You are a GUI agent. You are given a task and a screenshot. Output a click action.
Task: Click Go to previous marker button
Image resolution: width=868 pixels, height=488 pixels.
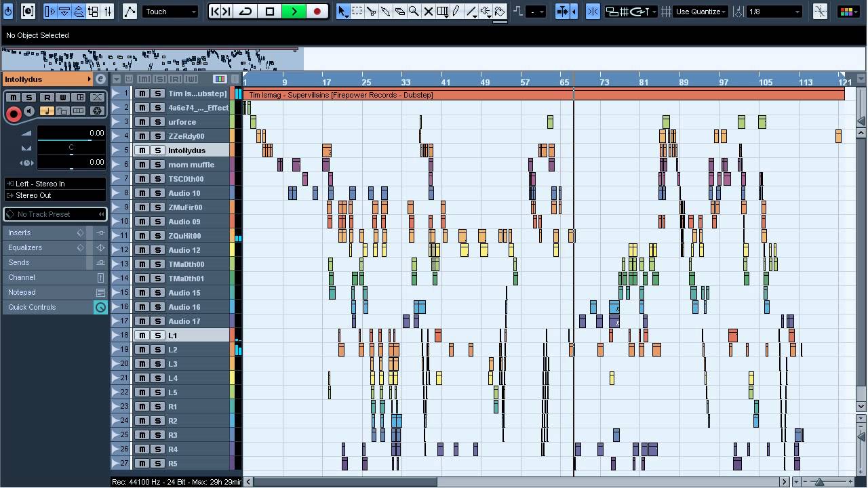tap(216, 12)
